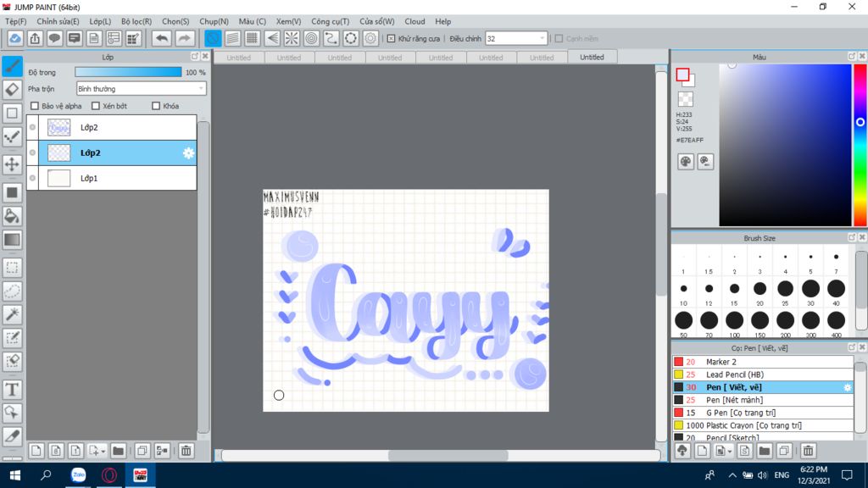Select the Eraser tool
The height and width of the screenshot is (488, 868).
click(12, 90)
